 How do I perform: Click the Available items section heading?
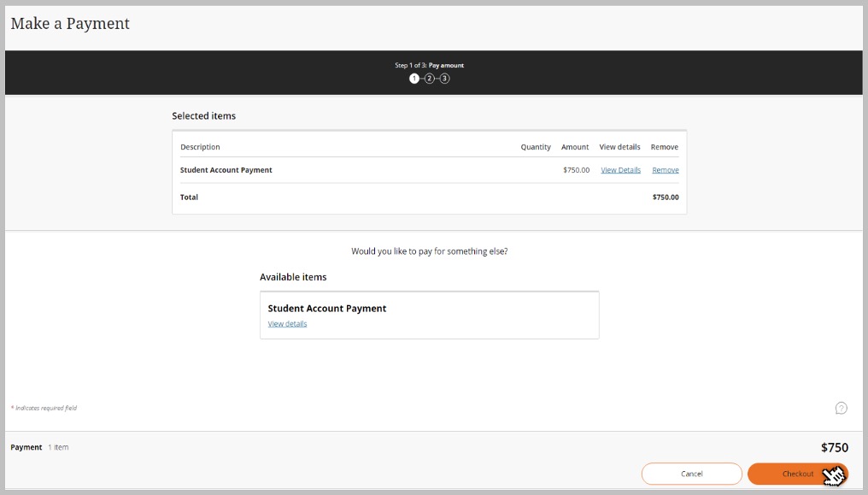[293, 277]
